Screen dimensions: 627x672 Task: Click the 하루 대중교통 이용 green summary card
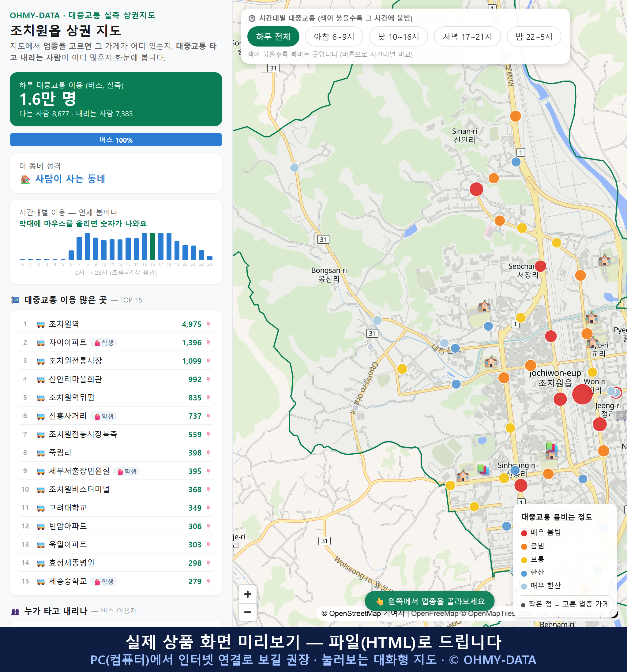[116, 99]
